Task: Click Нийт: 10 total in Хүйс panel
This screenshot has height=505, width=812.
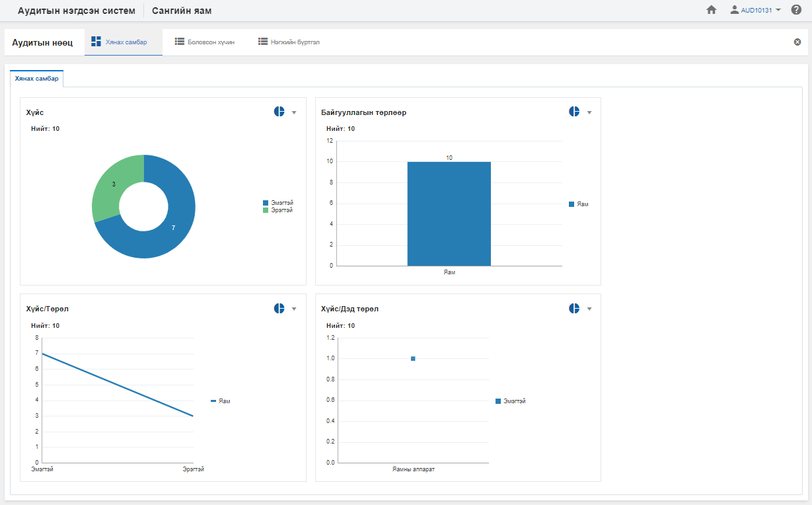Action: (45, 129)
